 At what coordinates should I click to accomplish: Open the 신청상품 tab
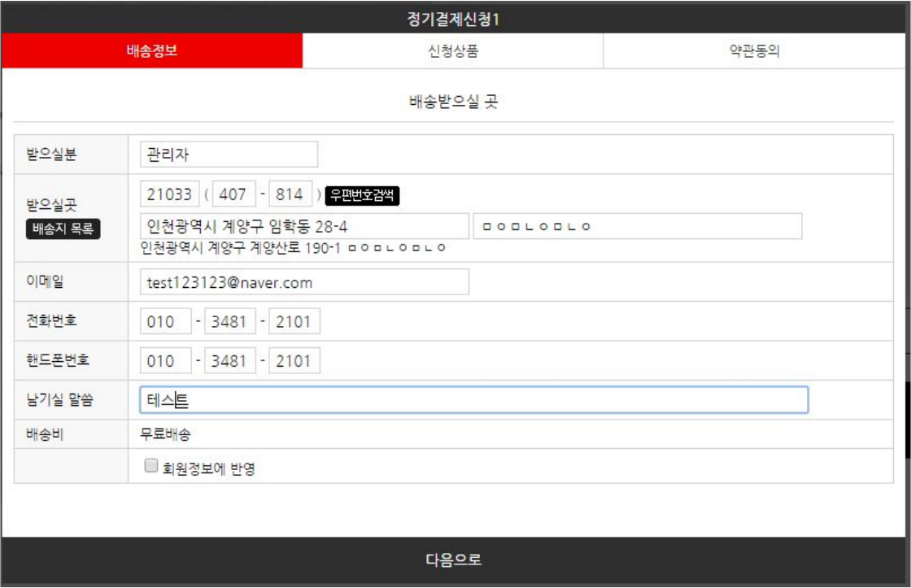[x=453, y=51]
